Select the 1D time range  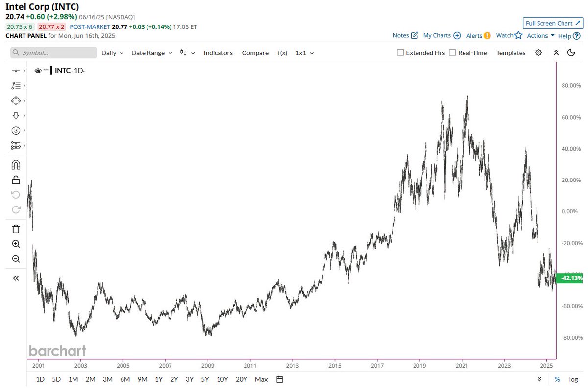coord(41,379)
